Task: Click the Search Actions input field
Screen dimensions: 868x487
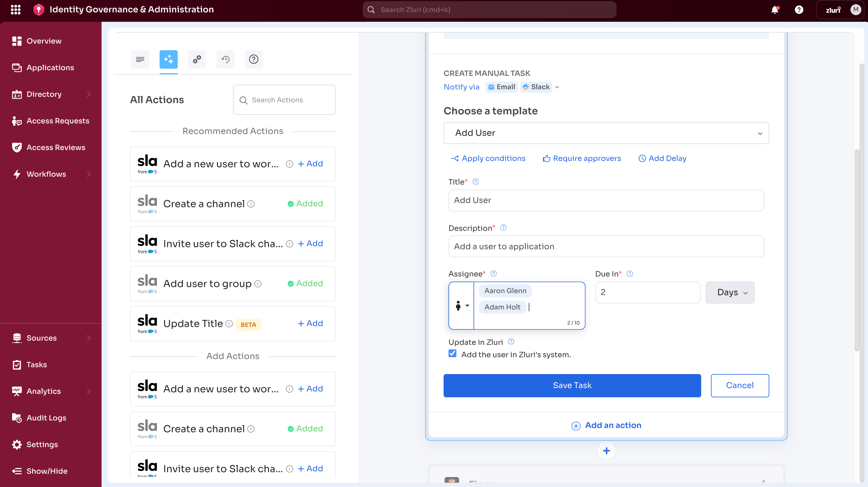Action: click(x=284, y=100)
